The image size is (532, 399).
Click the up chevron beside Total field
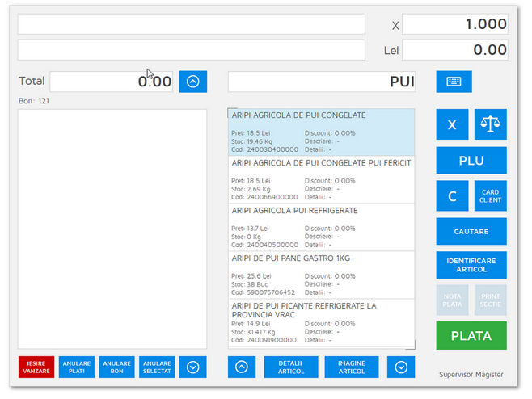tap(192, 82)
